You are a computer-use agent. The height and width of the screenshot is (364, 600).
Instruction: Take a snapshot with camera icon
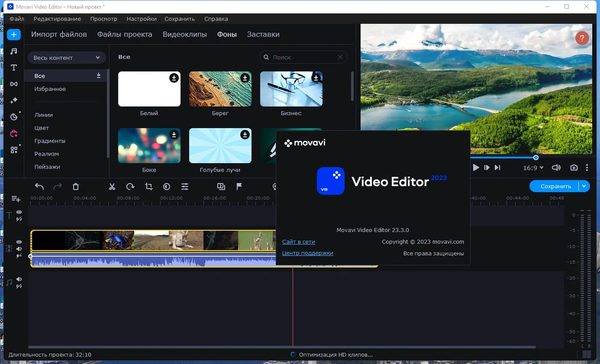coord(574,167)
